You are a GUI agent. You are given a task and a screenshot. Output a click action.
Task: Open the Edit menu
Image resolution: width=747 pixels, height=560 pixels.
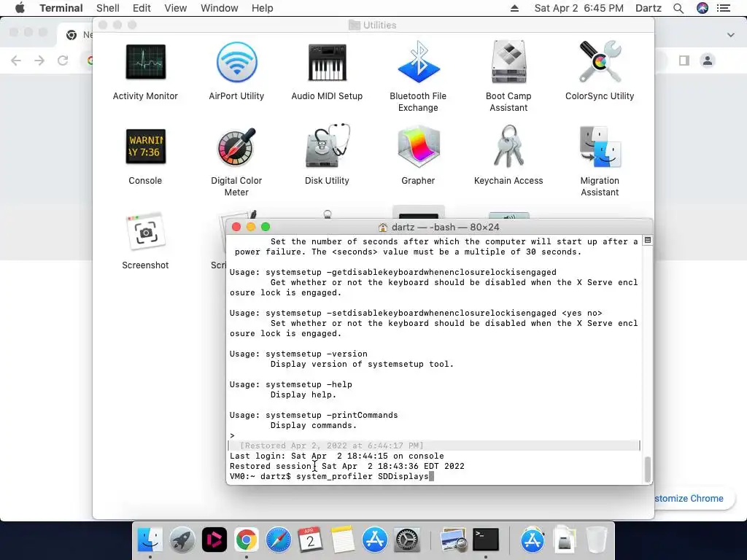coord(142,8)
